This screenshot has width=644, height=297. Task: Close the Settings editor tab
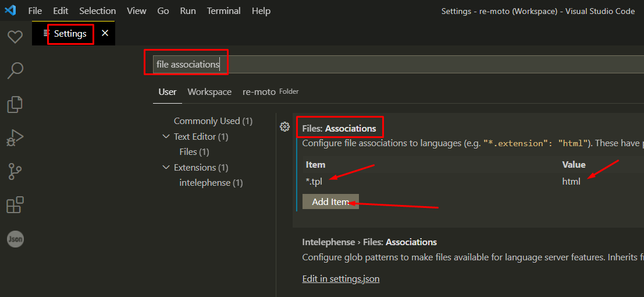click(105, 34)
